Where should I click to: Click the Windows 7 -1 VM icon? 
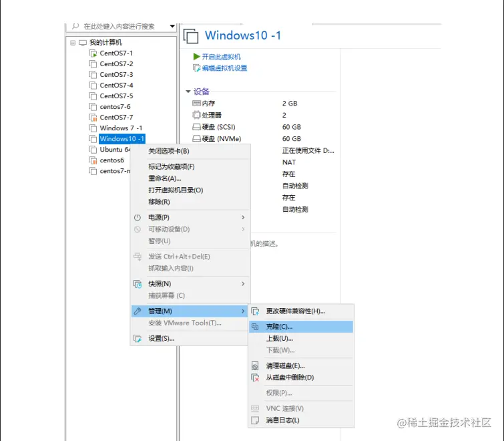coord(93,128)
